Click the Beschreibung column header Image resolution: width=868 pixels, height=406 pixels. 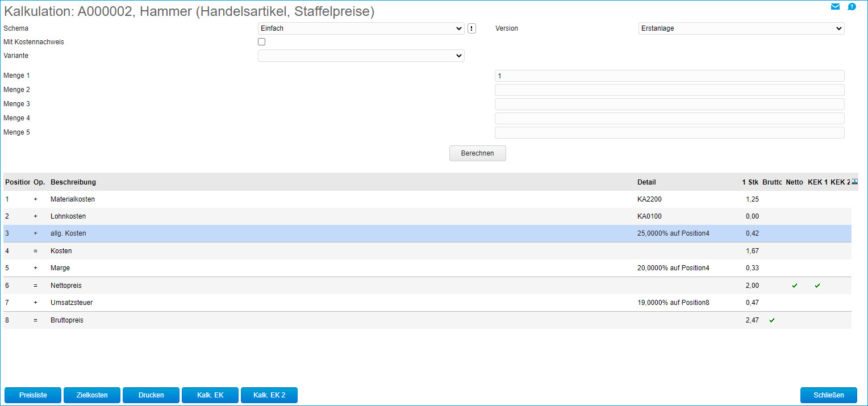(73, 182)
